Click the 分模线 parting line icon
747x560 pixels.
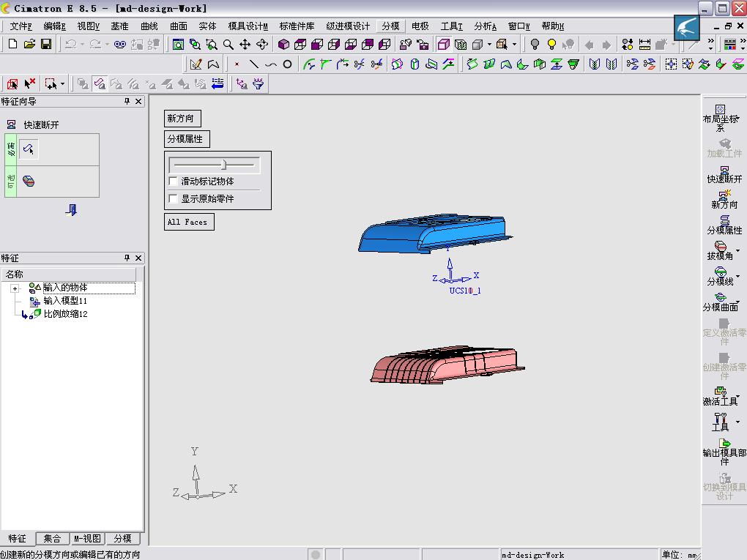721,272
